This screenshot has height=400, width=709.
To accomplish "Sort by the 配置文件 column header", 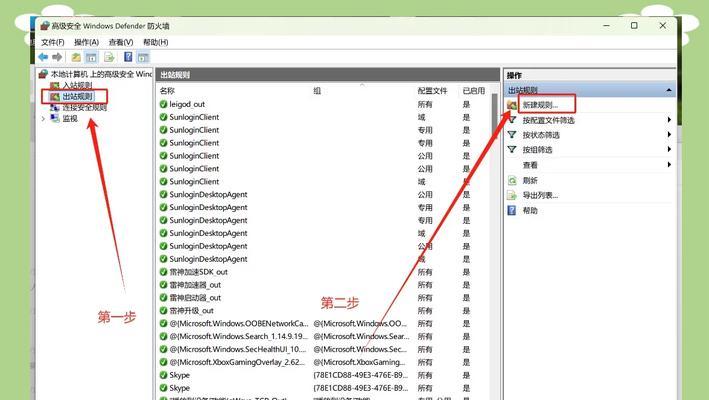I will [x=432, y=91].
